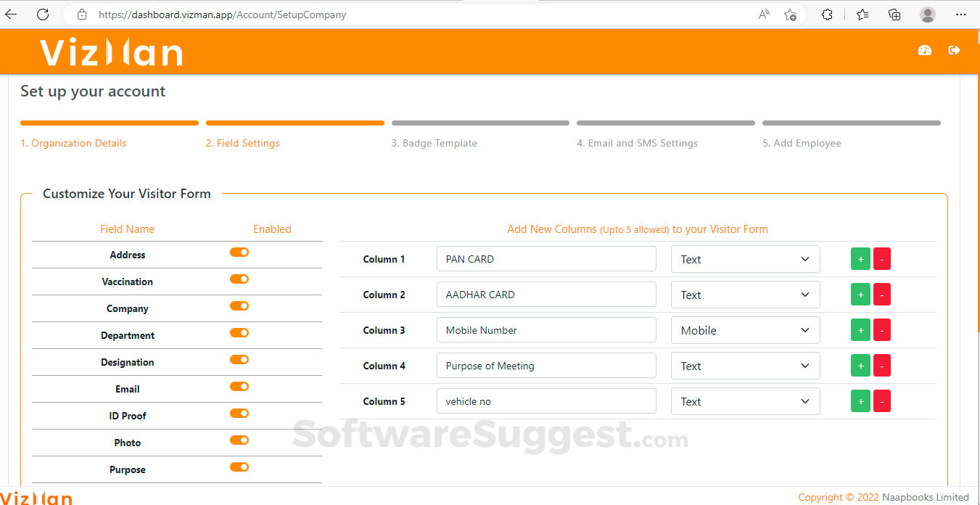Open the Column 5 type dropdown

point(745,401)
